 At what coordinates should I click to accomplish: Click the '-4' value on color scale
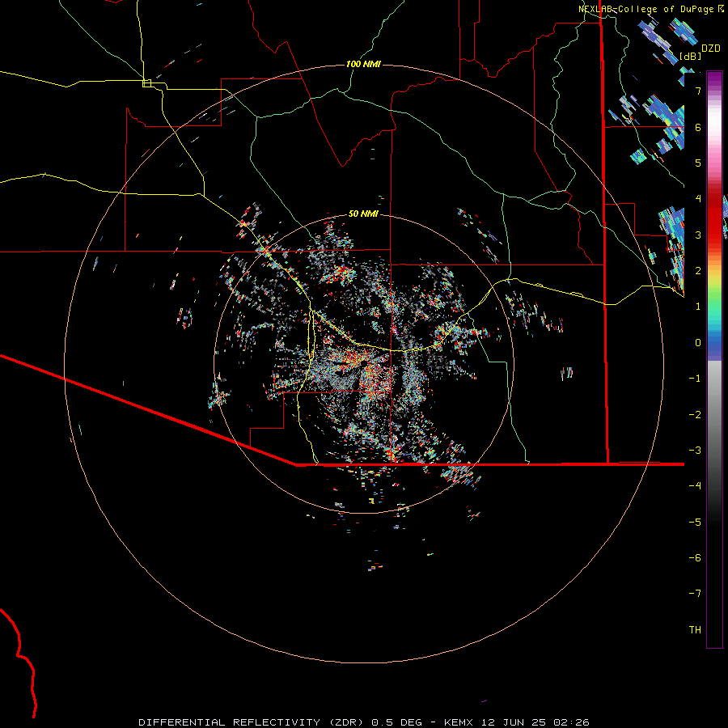pyautogui.click(x=695, y=486)
